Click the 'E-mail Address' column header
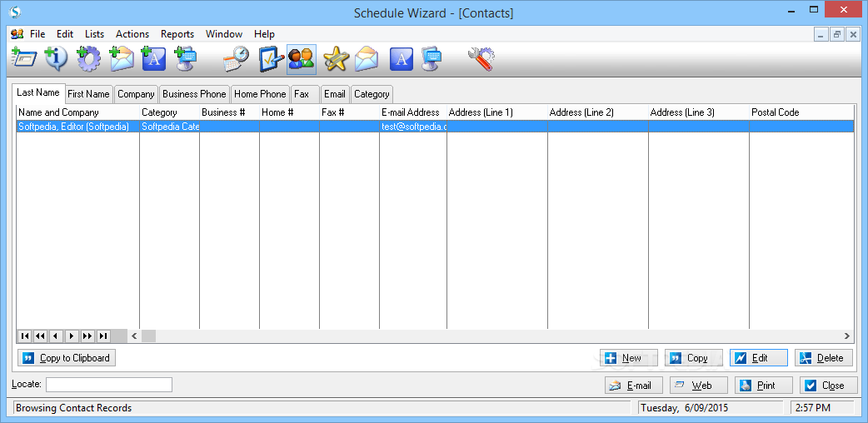The height and width of the screenshot is (423, 868). pos(413,112)
